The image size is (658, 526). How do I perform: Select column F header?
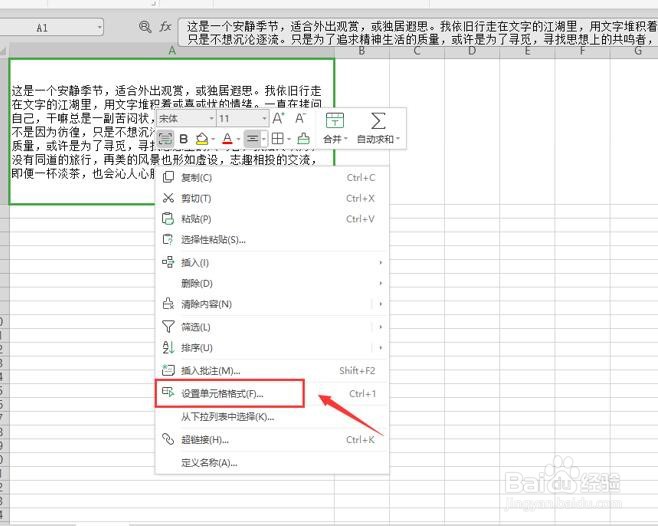pos(582,51)
